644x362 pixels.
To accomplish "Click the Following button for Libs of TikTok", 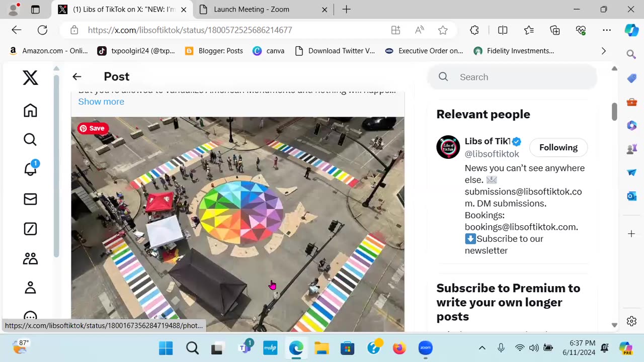I will [x=558, y=147].
